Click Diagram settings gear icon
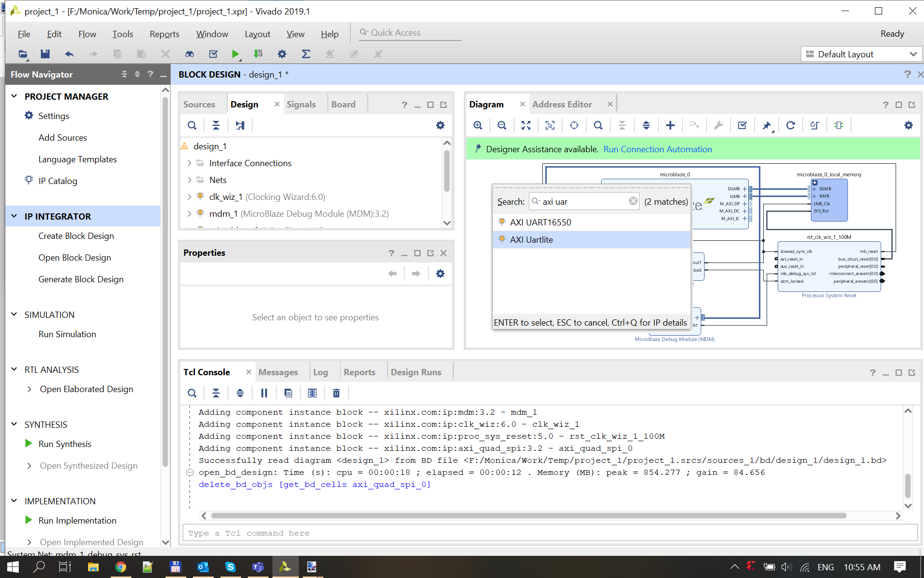This screenshot has width=924, height=578. [909, 125]
